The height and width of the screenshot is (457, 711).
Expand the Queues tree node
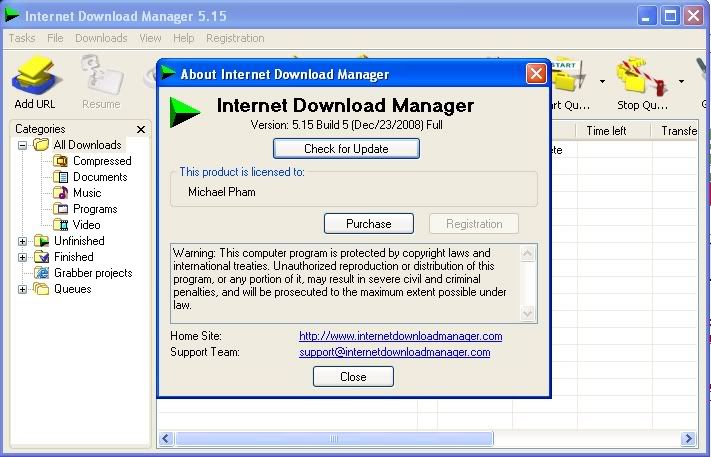click(22, 289)
